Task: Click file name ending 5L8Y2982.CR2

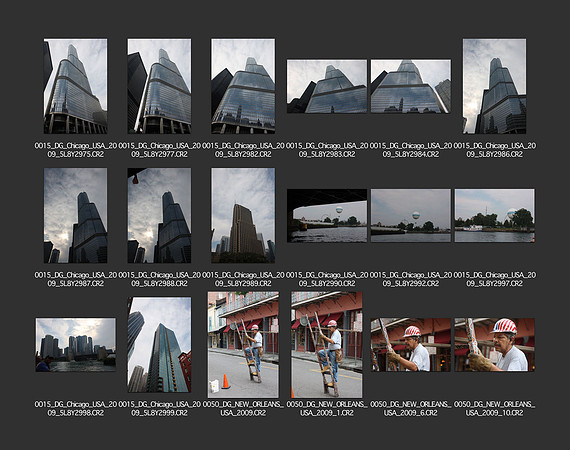Action: click(x=243, y=150)
